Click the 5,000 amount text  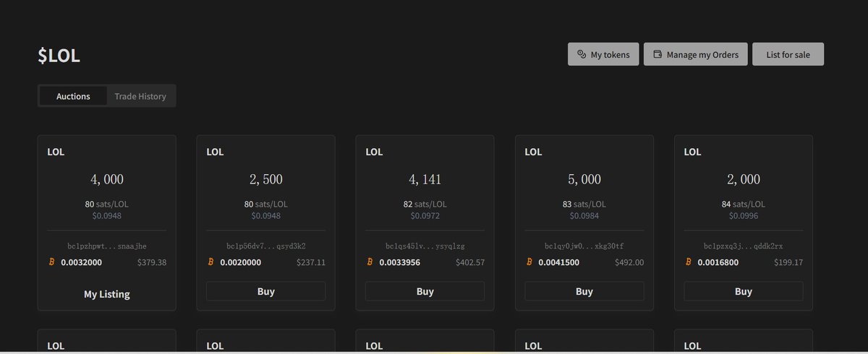click(584, 179)
